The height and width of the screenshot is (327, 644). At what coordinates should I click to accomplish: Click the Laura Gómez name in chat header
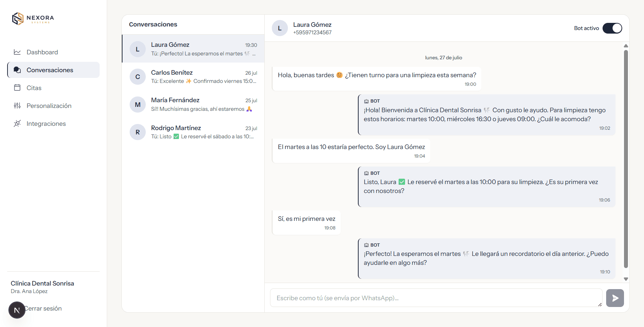pos(312,25)
